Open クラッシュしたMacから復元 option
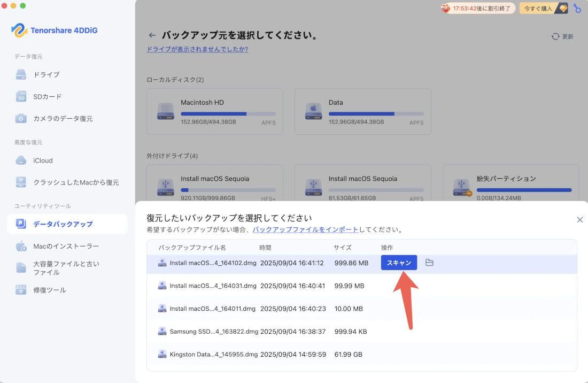The height and width of the screenshot is (383, 588). tap(67, 182)
